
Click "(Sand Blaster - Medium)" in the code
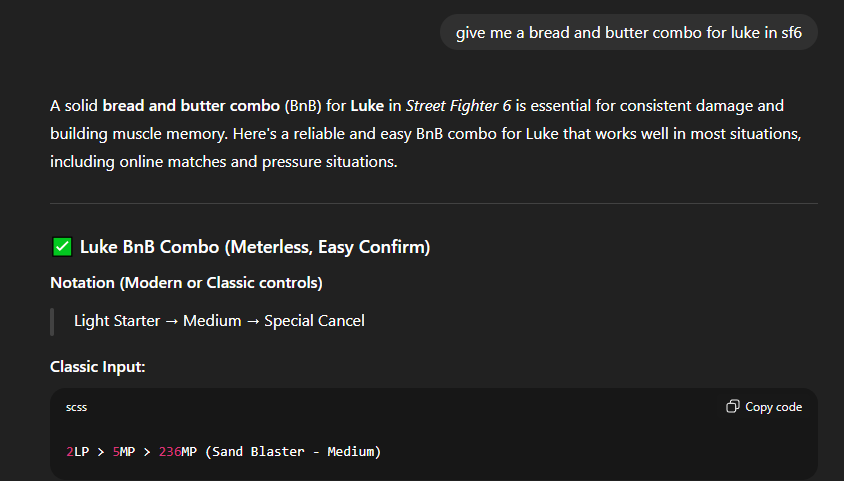tap(292, 451)
